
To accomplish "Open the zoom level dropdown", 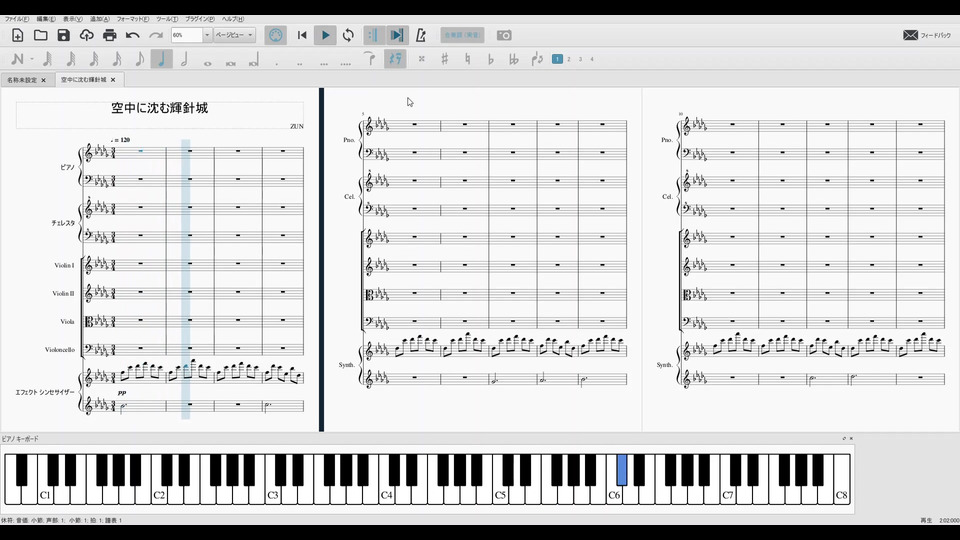I will pyautogui.click(x=207, y=35).
